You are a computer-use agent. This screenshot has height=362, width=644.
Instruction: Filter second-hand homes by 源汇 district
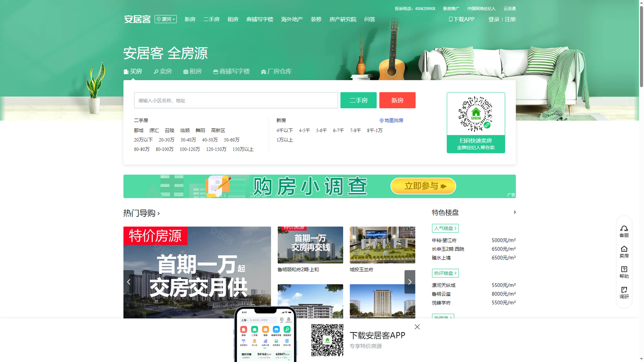(x=154, y=130)
